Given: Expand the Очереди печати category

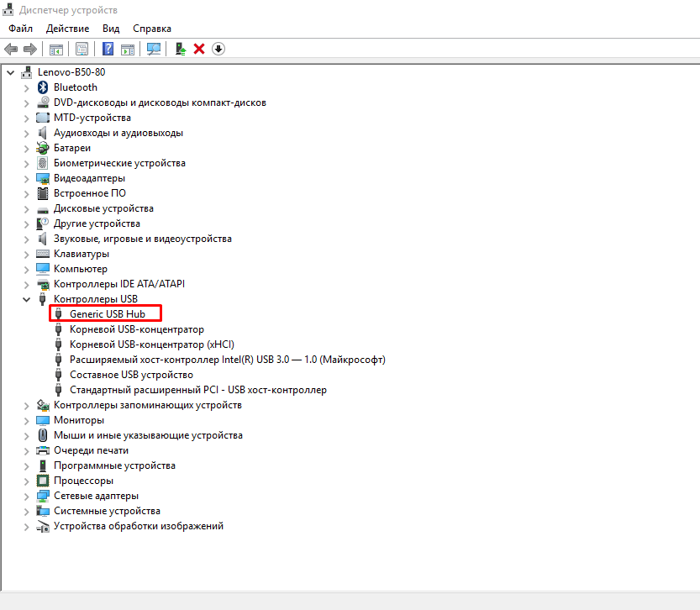Looking at the screenshot, I should pos(26,451).
